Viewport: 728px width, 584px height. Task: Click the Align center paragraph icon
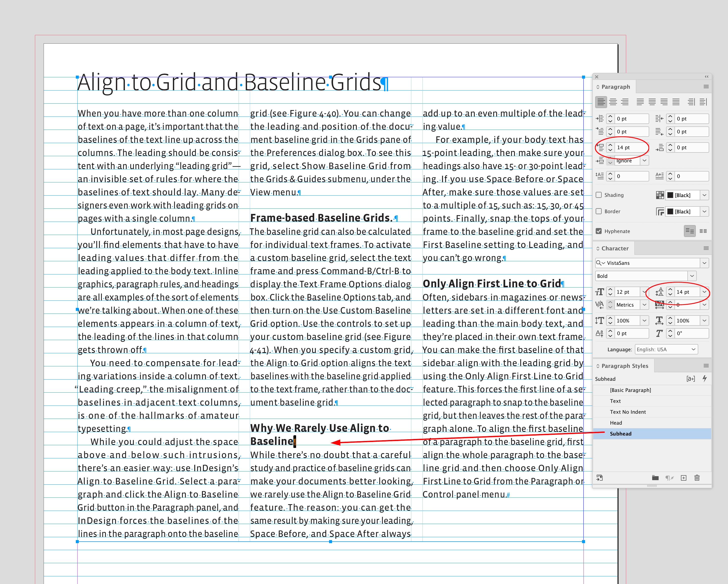coord(613,102)
